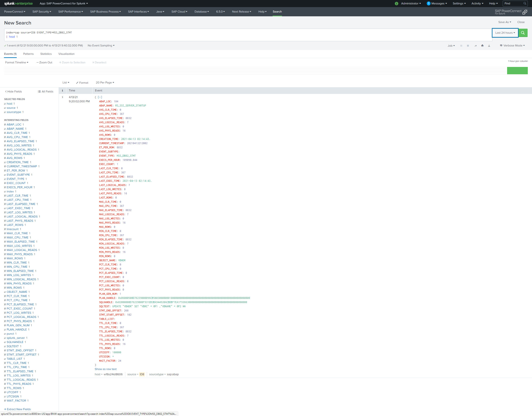Click the green timeline bar
The image size is (532, 416).
point(517,71)
